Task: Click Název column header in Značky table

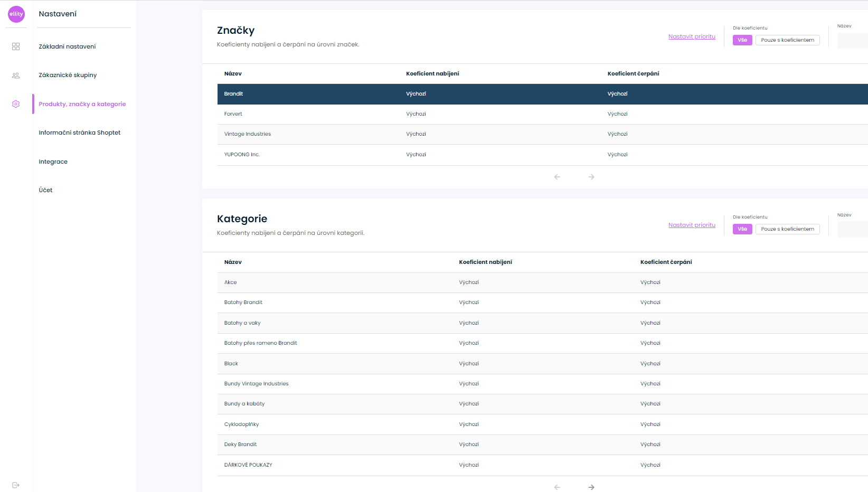Action: click(x=233, y=74)
